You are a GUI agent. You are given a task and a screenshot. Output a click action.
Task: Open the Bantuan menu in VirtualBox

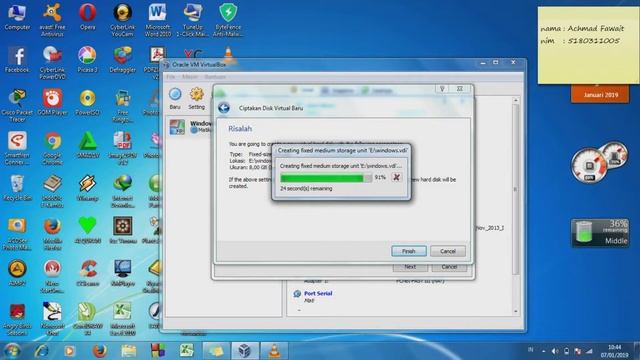pos(215,77)
